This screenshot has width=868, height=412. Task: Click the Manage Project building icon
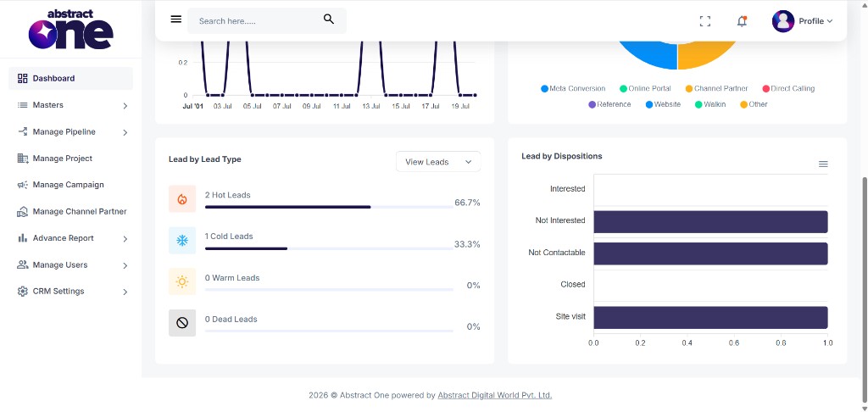coord(23,159)
